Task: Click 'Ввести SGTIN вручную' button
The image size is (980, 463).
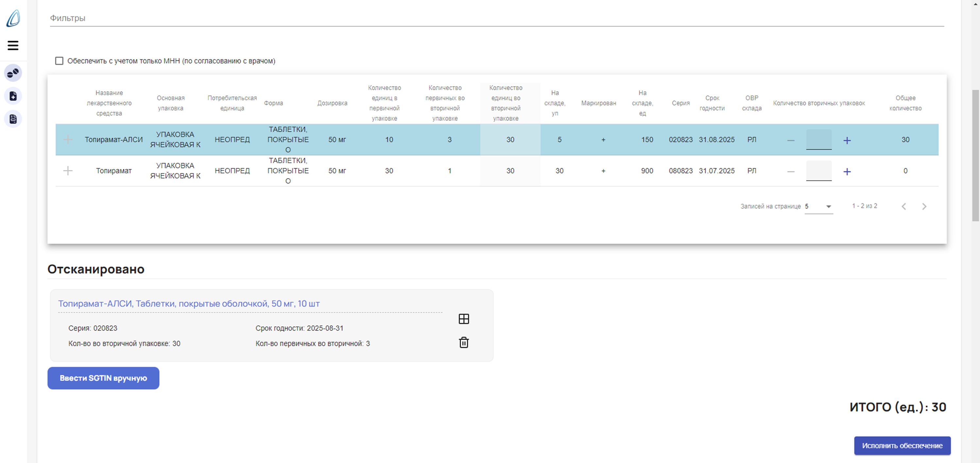Action: [x=103, y=378]
